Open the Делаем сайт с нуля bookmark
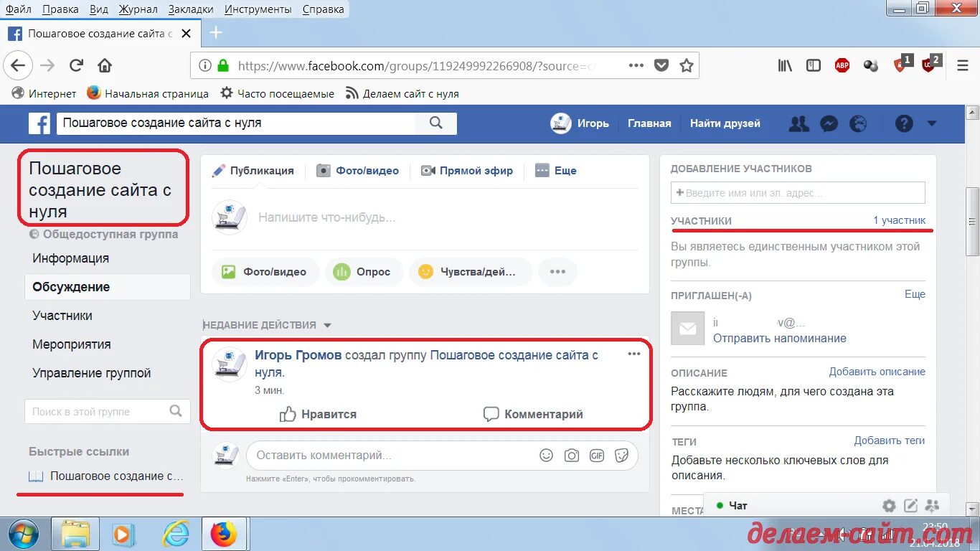 coord(402,93)
